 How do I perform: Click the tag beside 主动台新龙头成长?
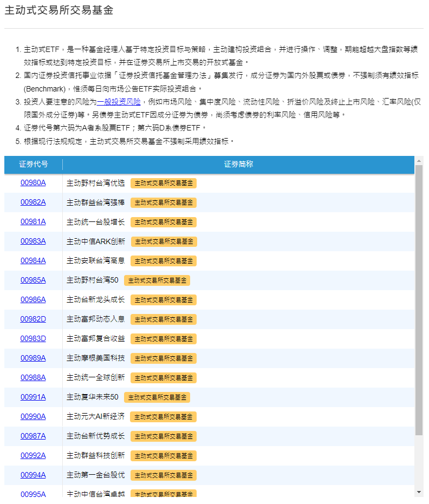point(164,300)
